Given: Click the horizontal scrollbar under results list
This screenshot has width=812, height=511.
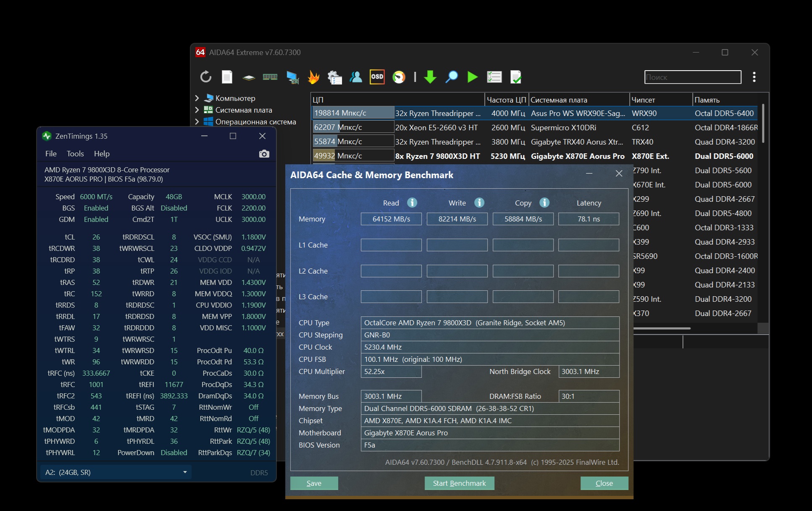Looking at the screenshot, I should pyautogui.click(x=662, y=328).
